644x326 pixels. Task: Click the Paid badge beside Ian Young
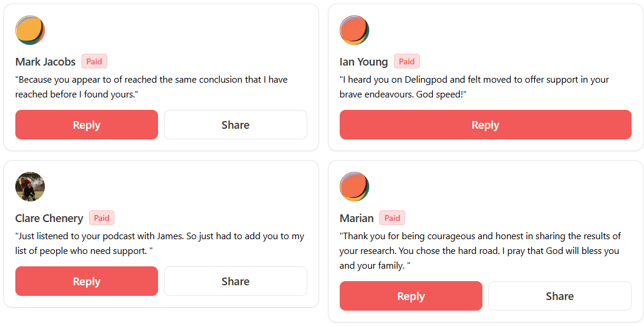(407, 61)
